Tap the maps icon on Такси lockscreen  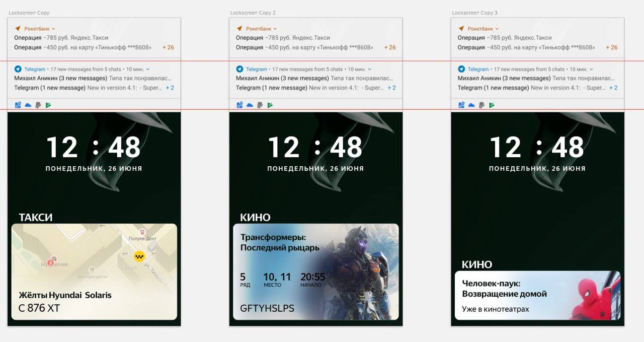coord(18,105)
